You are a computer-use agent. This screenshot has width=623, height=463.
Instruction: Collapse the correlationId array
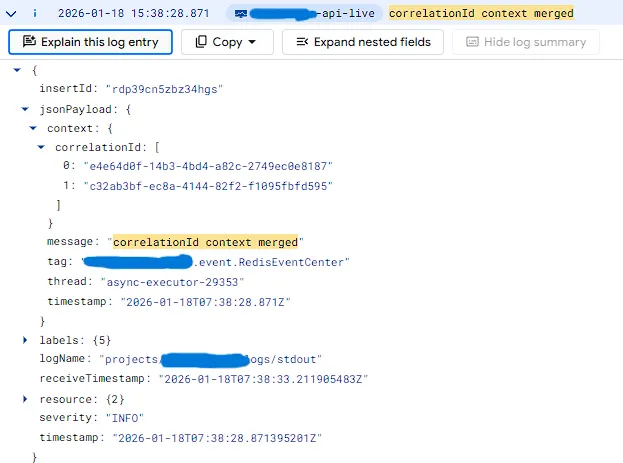click(41, 147)
